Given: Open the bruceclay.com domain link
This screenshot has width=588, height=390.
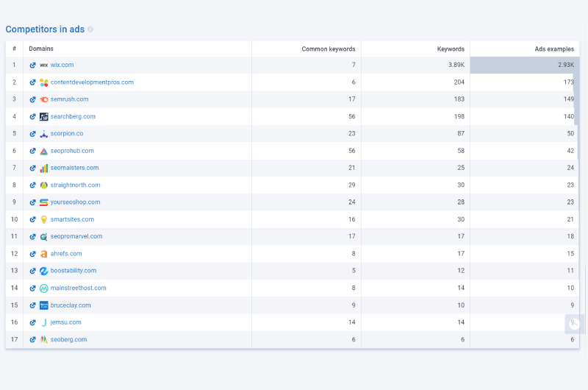Looking at the screenshot, I should click(x=71, y=305).
